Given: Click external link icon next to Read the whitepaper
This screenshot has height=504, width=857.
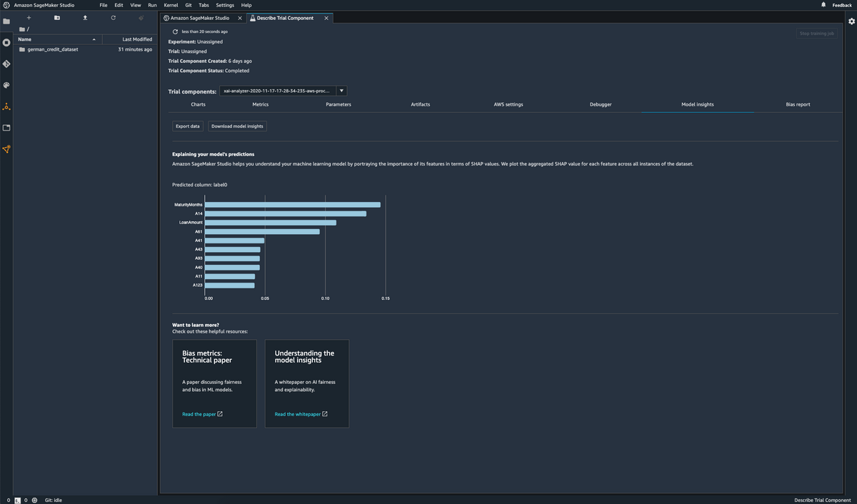Looking at the screenshot, I should [x=325, y=414].
